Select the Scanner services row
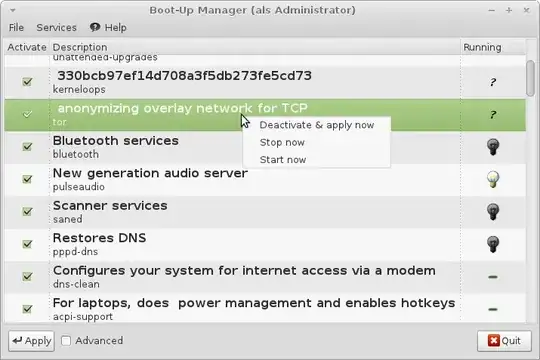The height and width of the screenshot is (360, 540). 265,212
